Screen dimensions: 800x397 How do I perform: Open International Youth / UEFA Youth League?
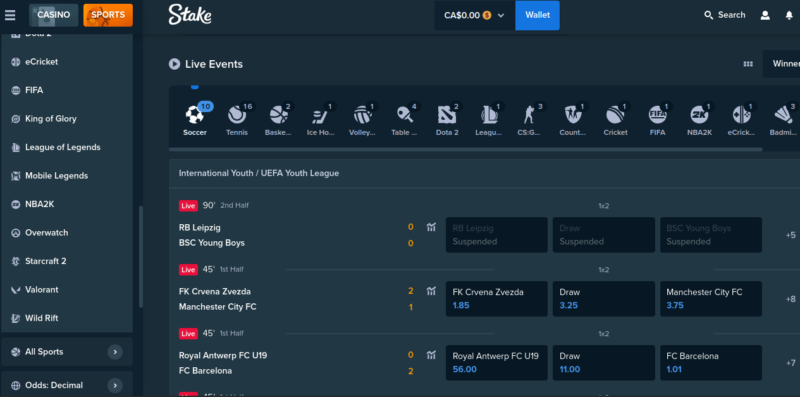pyautogui.click(x=259, y=173)
